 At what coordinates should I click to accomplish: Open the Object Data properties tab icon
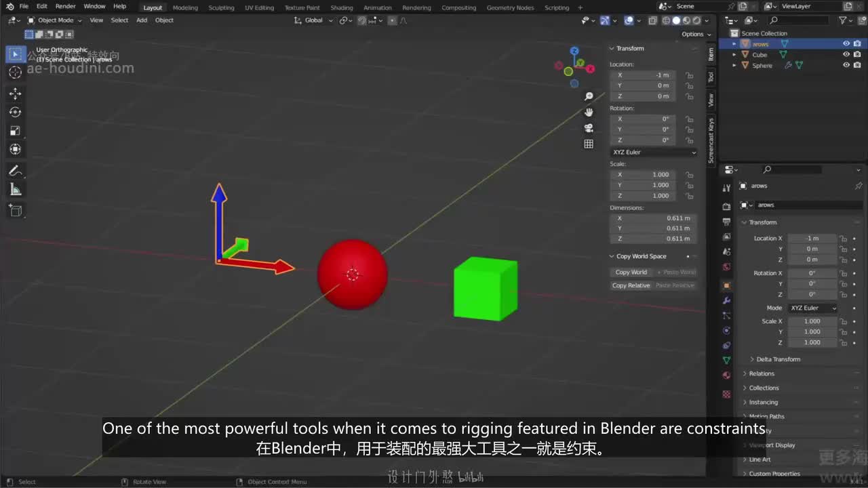tap(726, 361)
